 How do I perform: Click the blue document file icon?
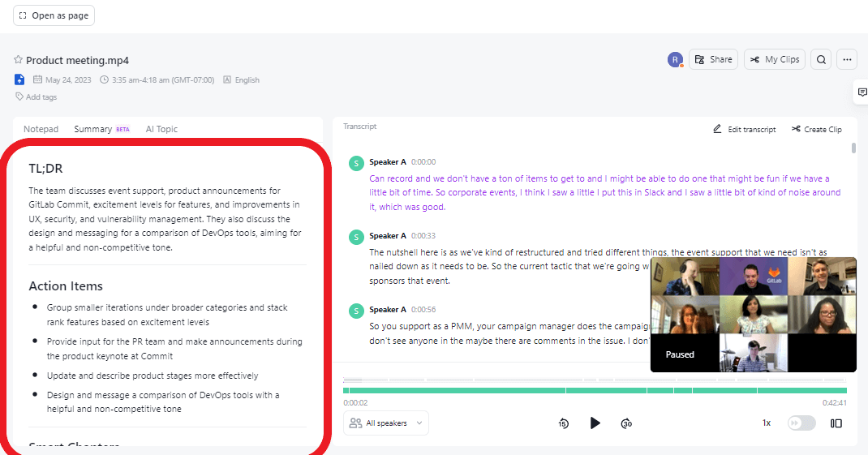pos(19,79)
